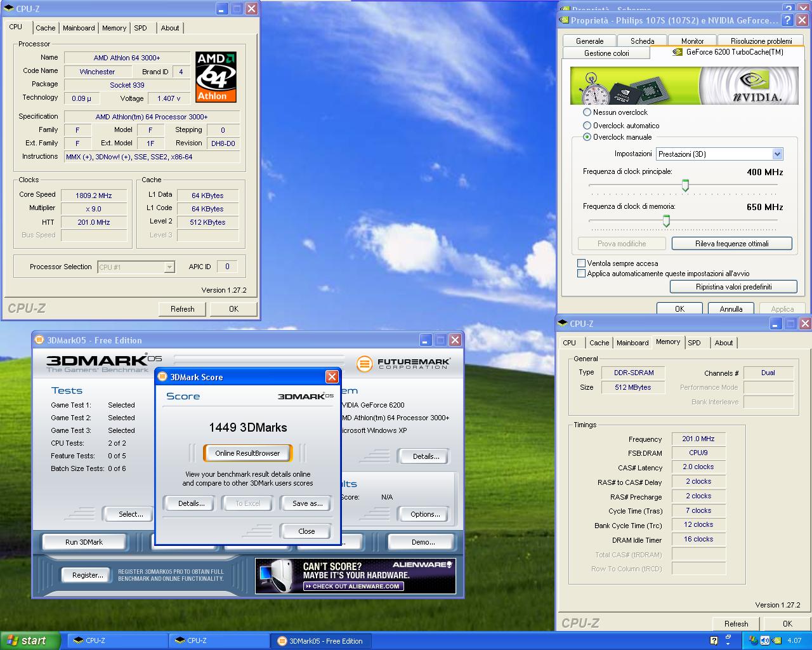
Task: Select the 3DMark05 - Free Edition taskbar item
Action: click(321, 640)
